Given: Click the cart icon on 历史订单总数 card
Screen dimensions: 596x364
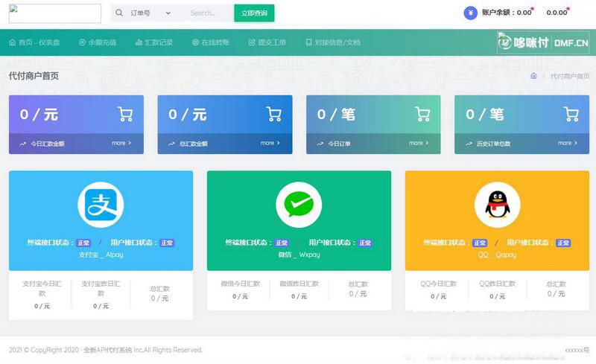Looking at the screenshot, I should click(x=571, y=114).
